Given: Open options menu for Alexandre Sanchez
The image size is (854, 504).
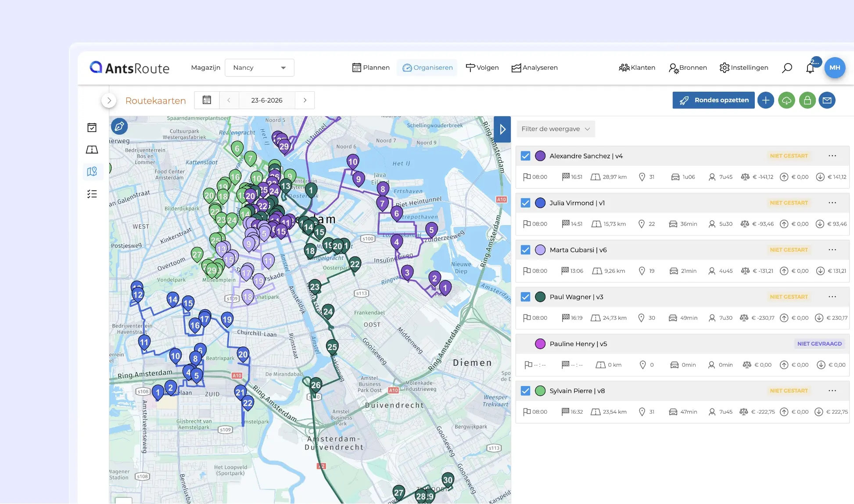Looking at the screenshot, I should point(832,156).
